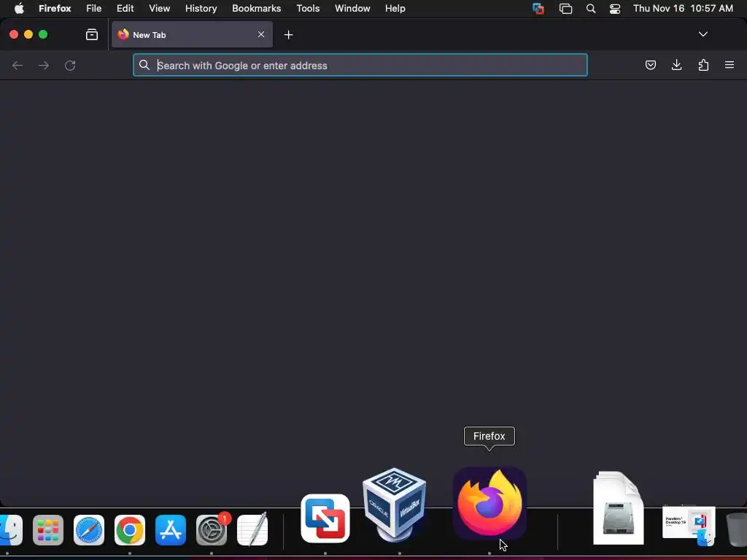Open the Firefox menu bar item

(55, 9)
